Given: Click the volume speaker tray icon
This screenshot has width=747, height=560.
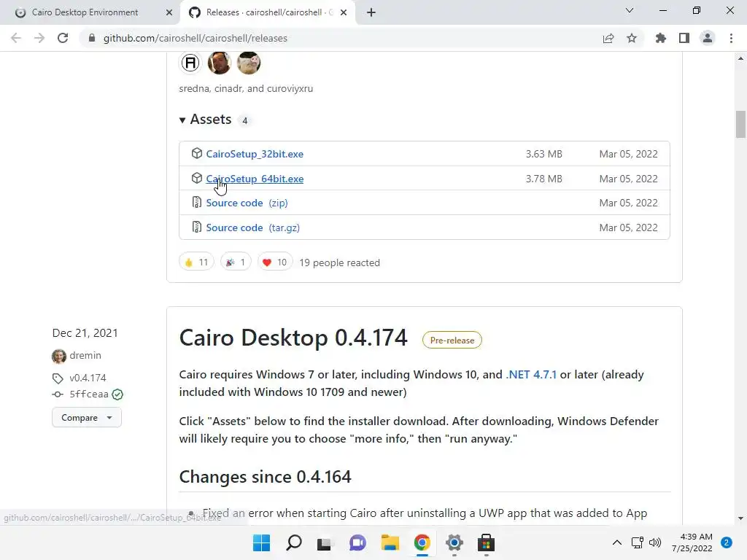Looking at the screenshot, I should [656, 542].
